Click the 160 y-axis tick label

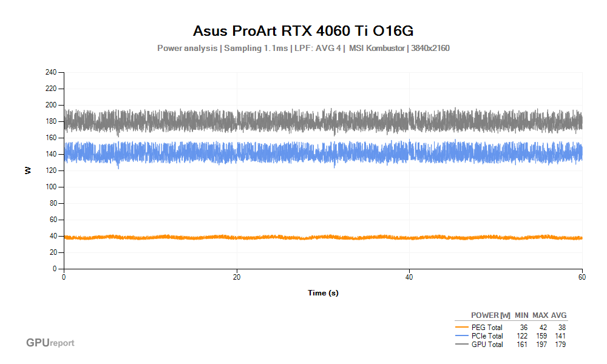click(x=51, y=138)
